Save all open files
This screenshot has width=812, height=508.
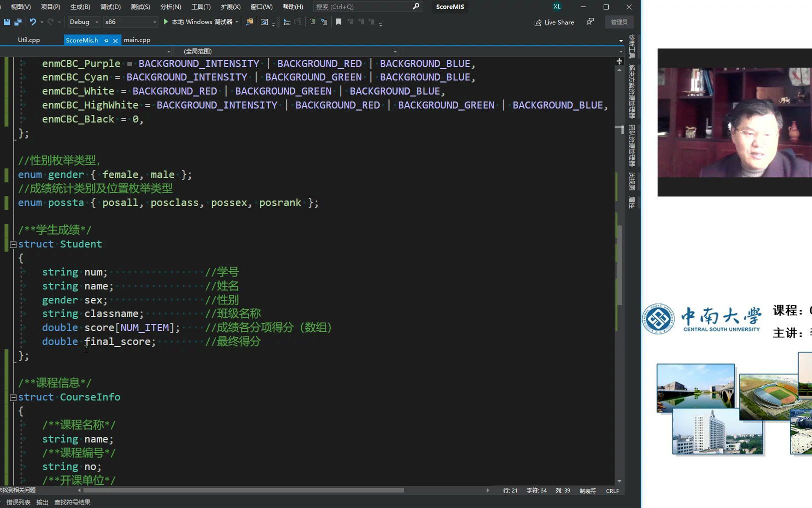pos(17,22)
